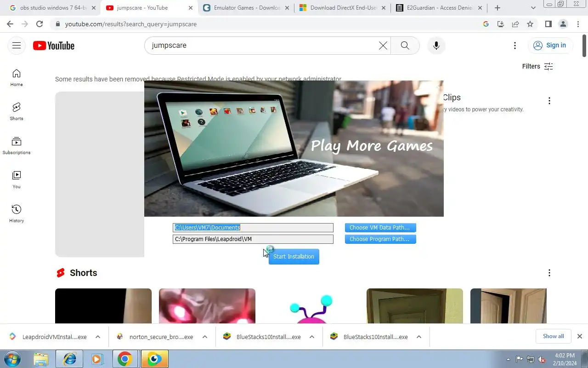Click Show all downloads
The width and height of the screenshot is (588, 368).
pyautogui.click(x=553, y=336)
